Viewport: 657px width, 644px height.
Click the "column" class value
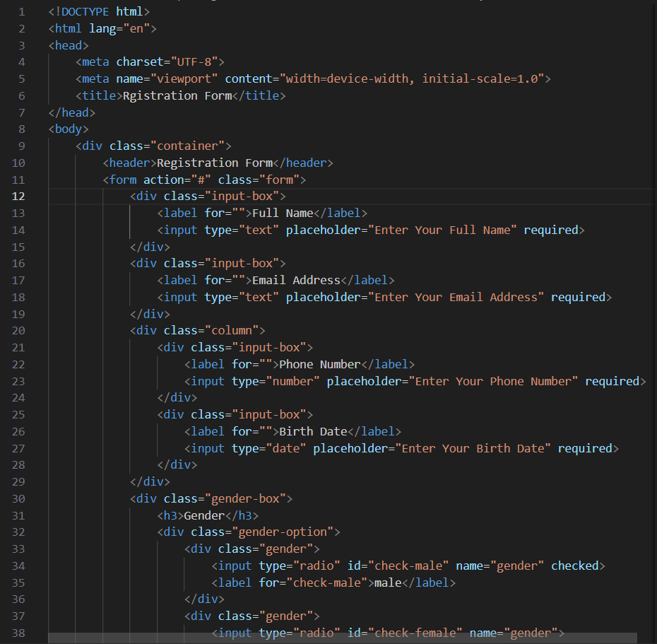point(232,330)
